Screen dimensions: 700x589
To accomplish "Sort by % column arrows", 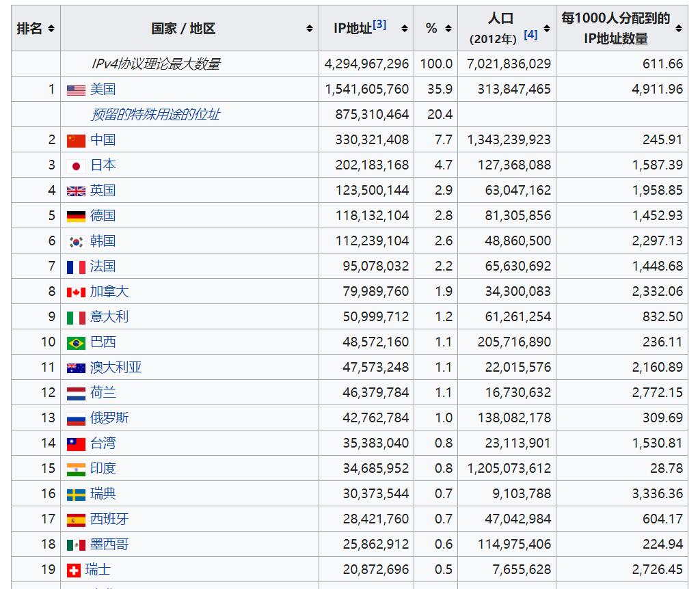I will coord(448,29).
